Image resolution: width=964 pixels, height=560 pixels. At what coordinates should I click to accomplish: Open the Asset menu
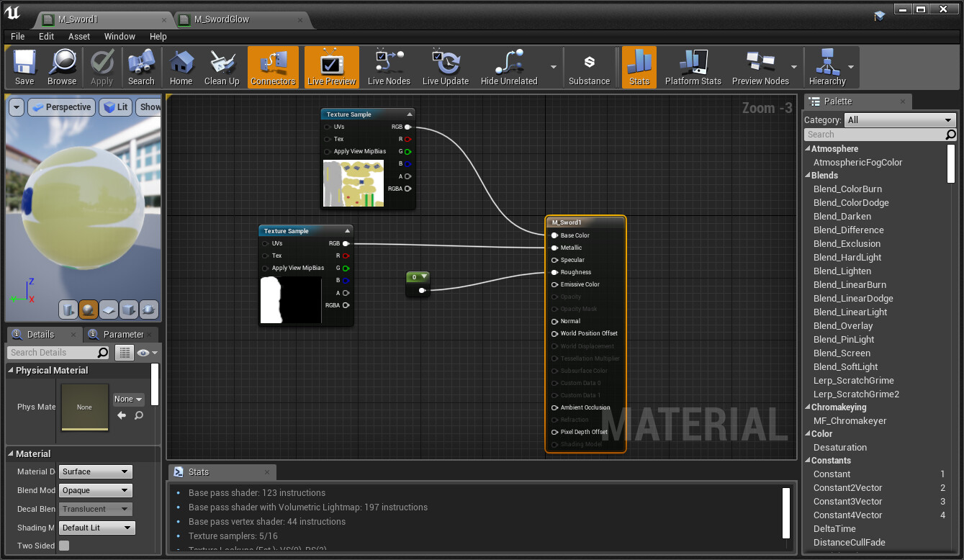coord(79,36)
